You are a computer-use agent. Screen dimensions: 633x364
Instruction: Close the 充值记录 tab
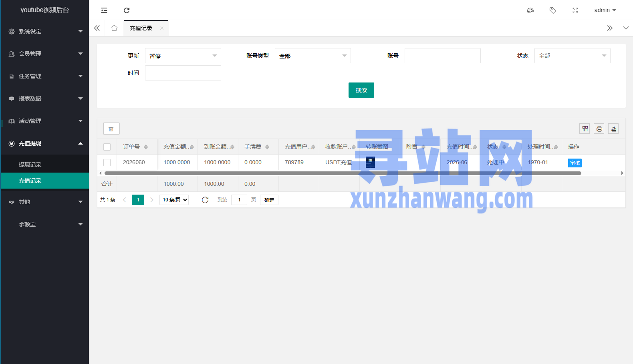point(162,28)
